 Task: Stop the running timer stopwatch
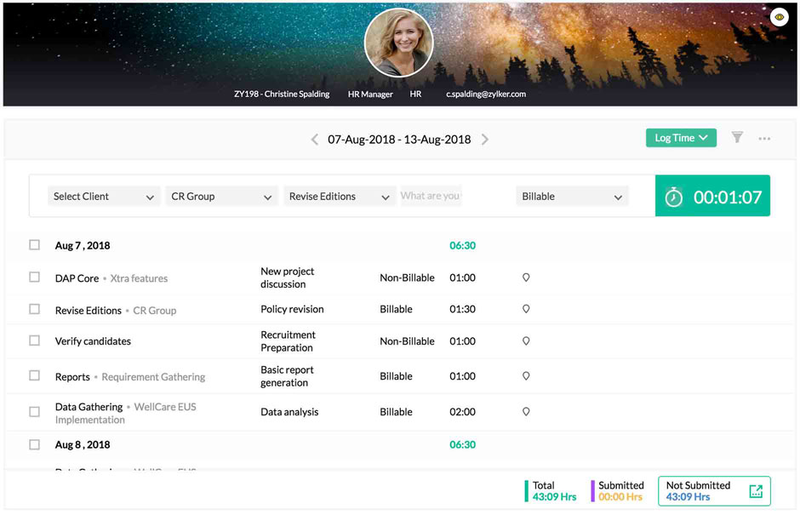coord(673,196)
